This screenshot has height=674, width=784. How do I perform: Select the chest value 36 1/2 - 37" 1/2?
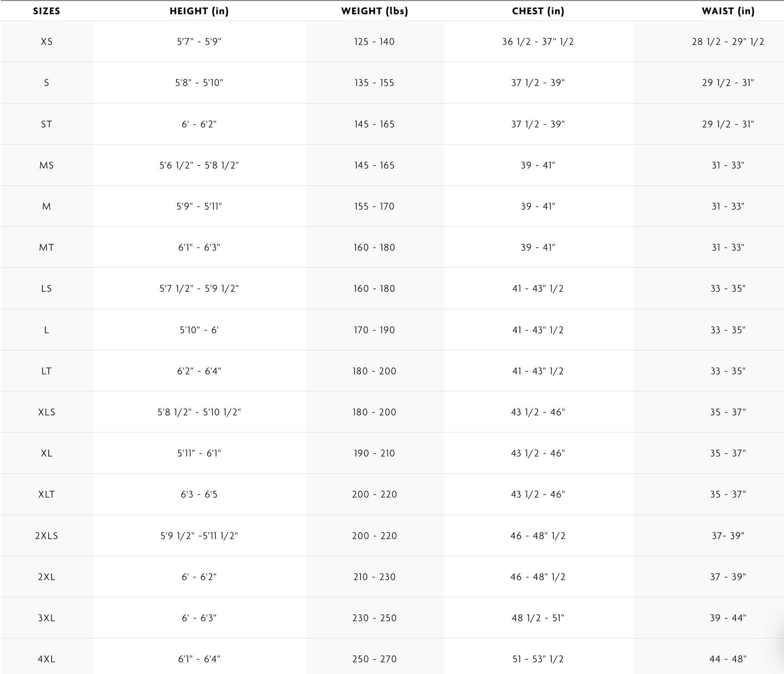(538, 41)
